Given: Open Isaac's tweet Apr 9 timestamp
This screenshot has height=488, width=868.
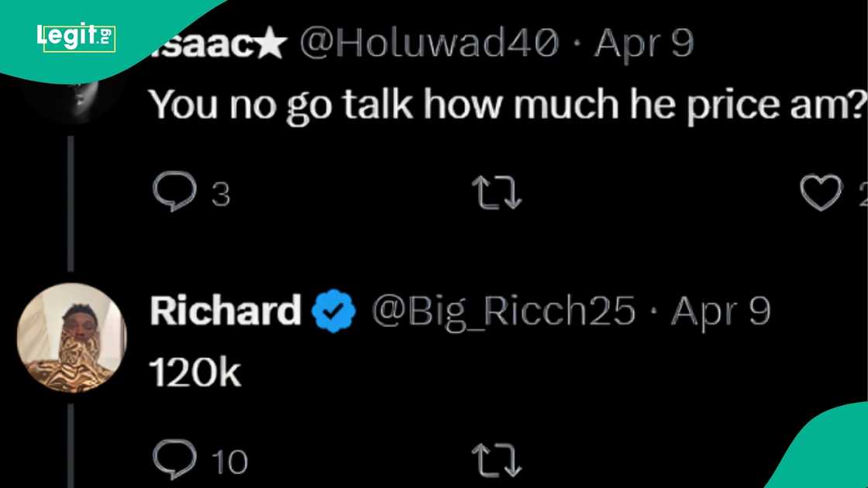Looking at the screenshot, I should click(646, 46).
